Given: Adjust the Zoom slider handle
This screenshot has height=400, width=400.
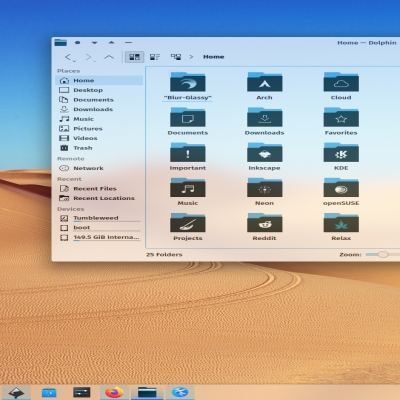Looking at the screenshot, I should point(383,255).
